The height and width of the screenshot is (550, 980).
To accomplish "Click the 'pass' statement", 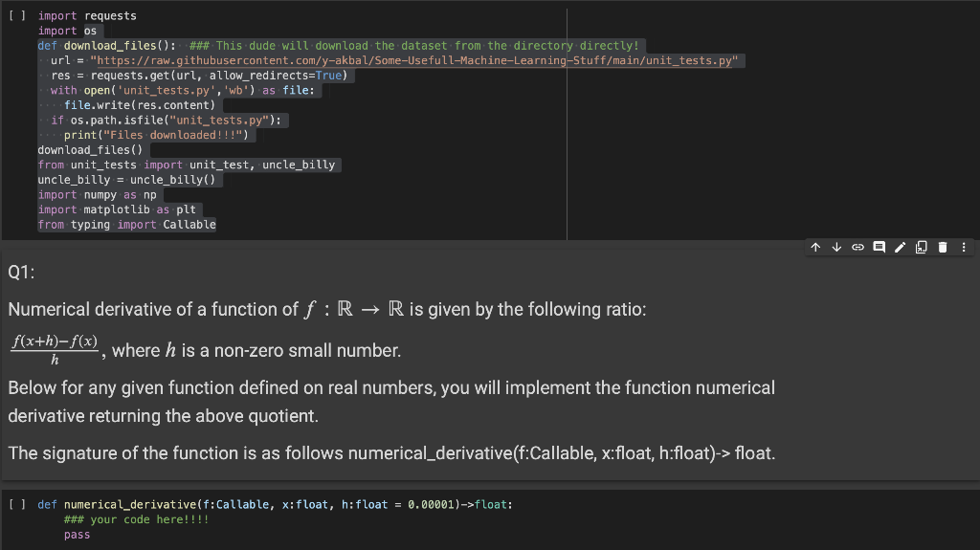I will click(77, 535).
